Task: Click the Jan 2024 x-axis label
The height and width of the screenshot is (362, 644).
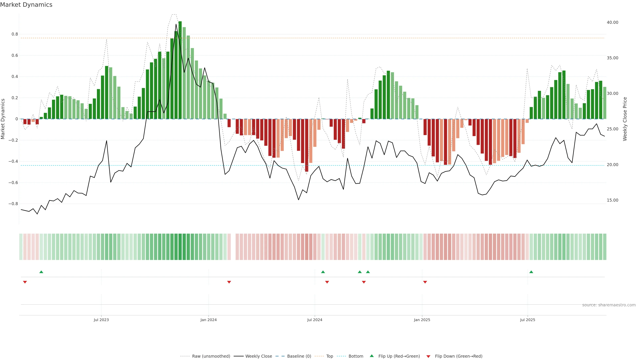Action: tap(208, 320)
